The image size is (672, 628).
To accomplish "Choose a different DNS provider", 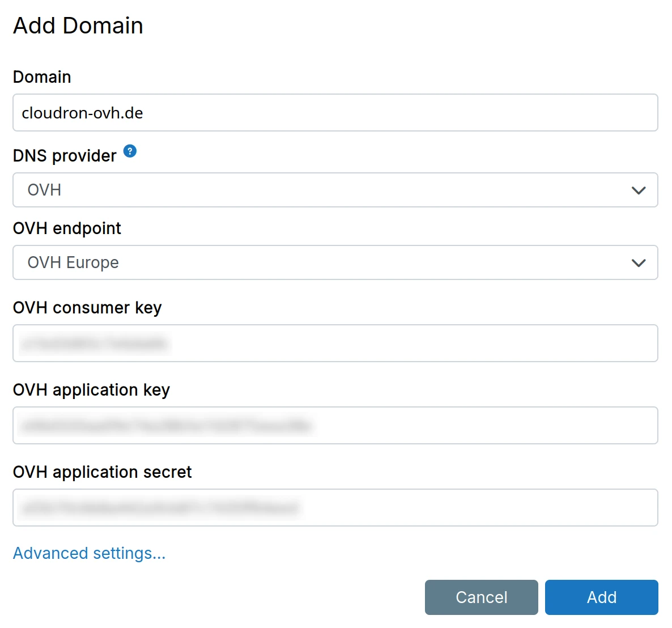I will point(335,190).
